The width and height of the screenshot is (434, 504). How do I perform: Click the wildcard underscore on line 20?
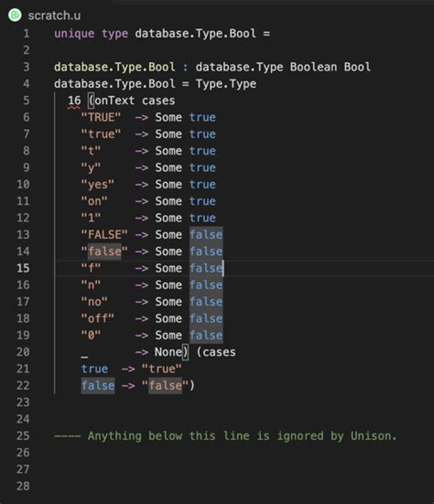click(84, 356)
